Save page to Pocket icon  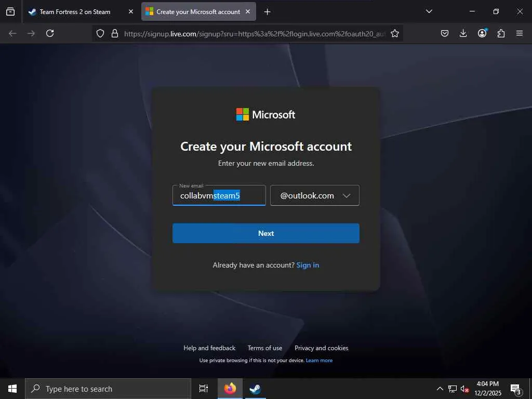coord(445,33)
